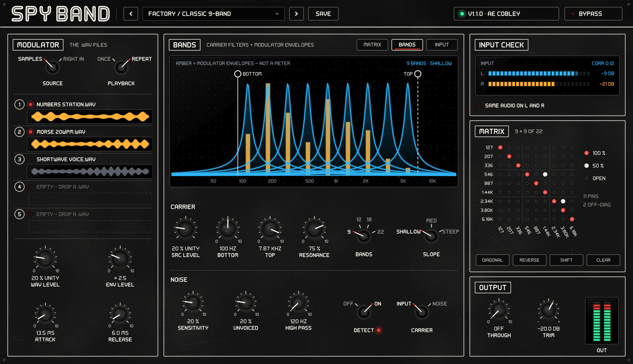Toggle Same Audio on L and R indicator
This screenshot has height=364, width=633.
[479, 106]
